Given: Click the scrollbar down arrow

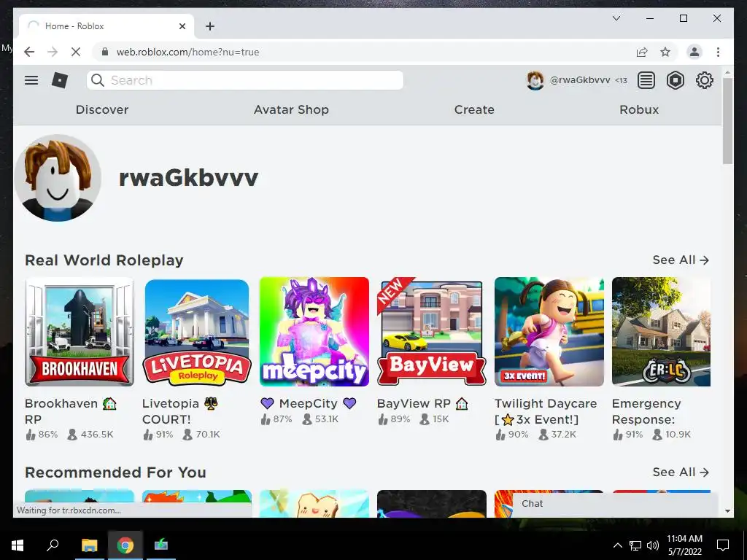Looking at the screenshot, I should coord(727,511).
